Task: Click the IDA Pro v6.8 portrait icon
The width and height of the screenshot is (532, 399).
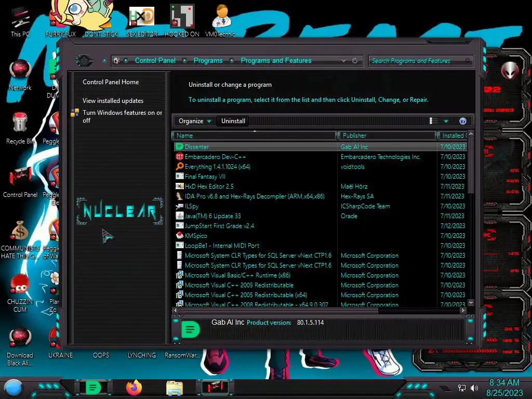Action: pyautogui.click(x=179, y=196)
